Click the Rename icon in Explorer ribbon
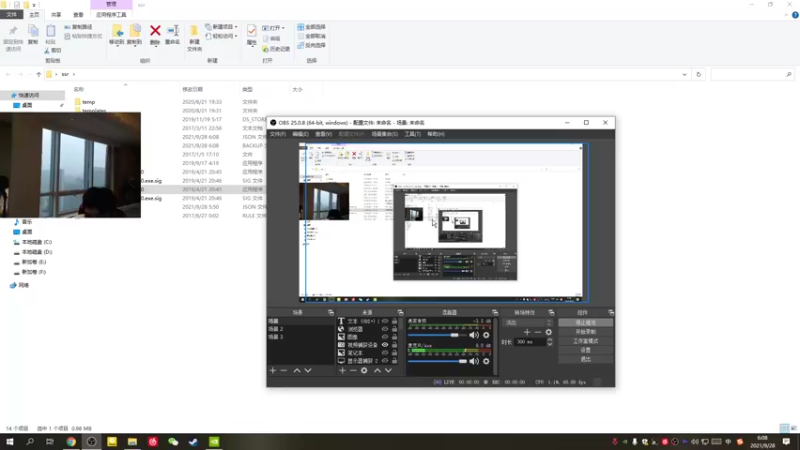 pos(172,31)
